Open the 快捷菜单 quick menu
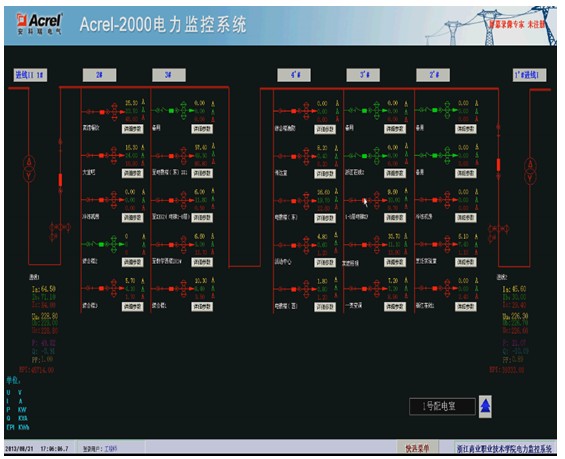This screenshot has height=459, width=565. 417,448
